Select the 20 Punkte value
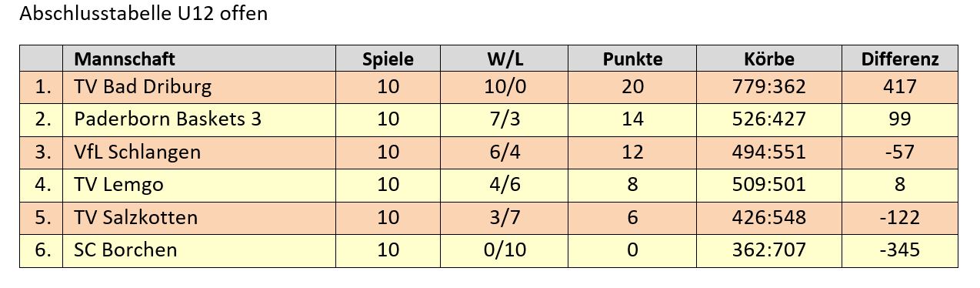Screen dimensions: 980x288 tap(632, 86)
